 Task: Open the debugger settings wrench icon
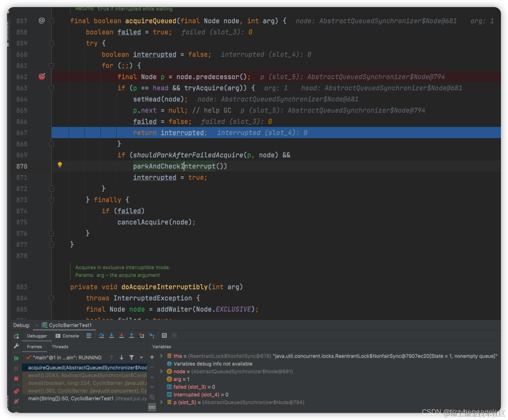[16, 346]
